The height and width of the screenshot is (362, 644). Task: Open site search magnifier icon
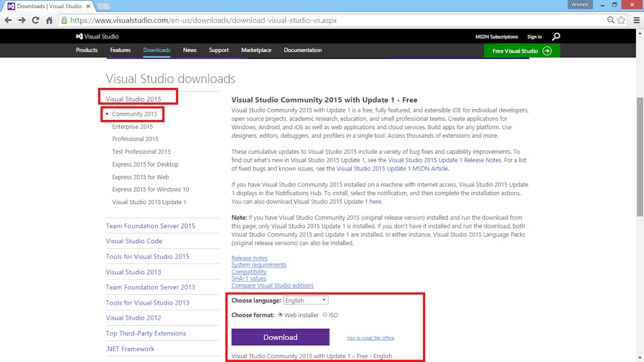point(556,37)
